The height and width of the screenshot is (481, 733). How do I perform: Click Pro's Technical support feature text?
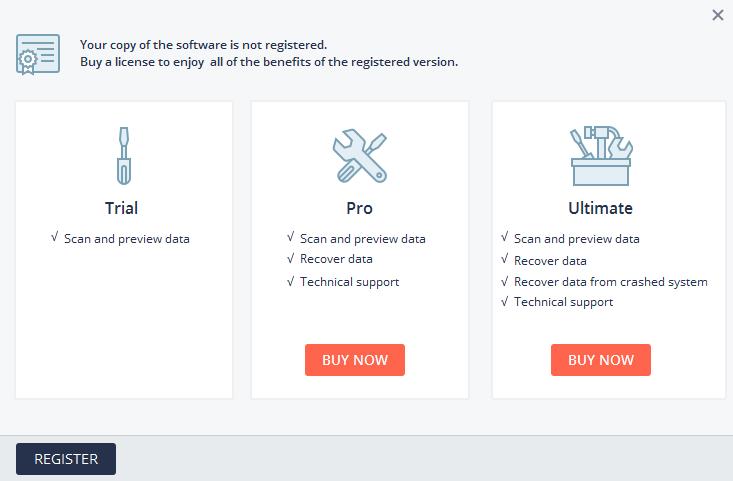(x=350, y=282)
